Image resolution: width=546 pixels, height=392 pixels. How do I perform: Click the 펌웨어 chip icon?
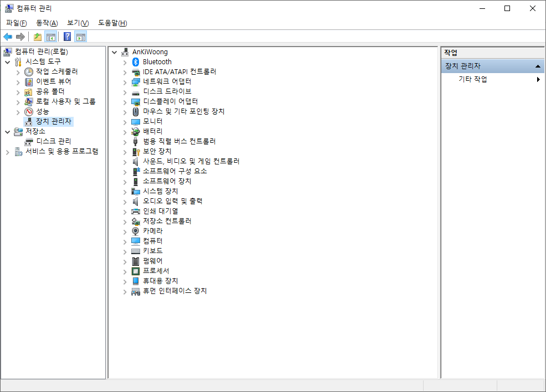click(x=136, y=261)
